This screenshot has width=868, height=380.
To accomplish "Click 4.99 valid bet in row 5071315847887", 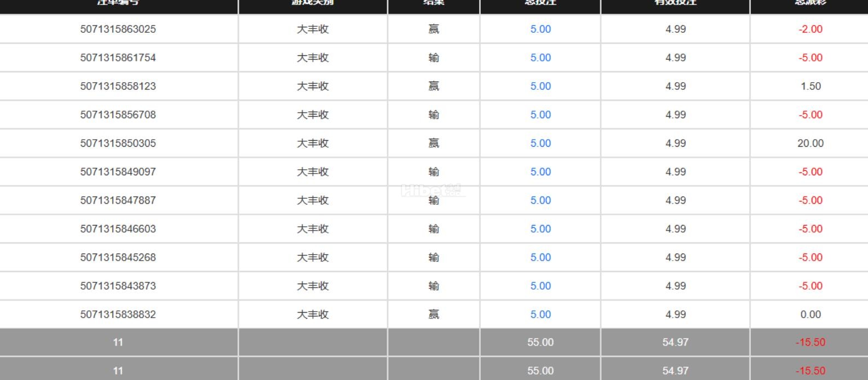I will [x=675, y=200].
